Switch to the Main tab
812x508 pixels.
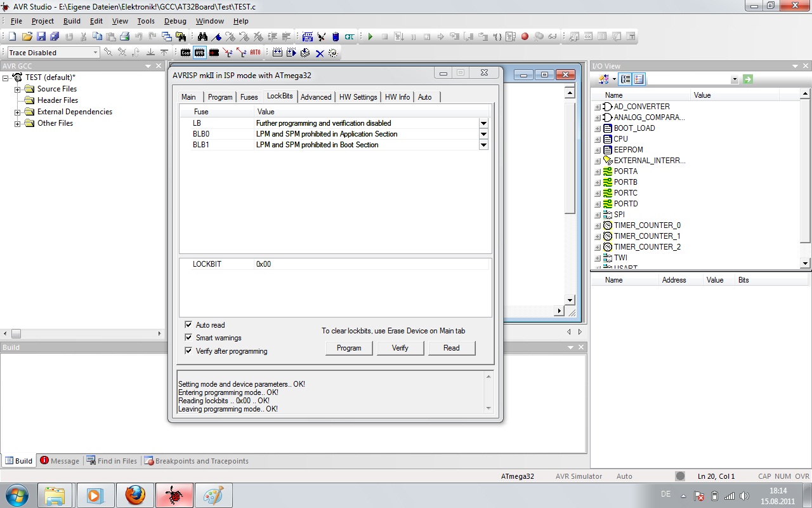click(x=188, y=97)
